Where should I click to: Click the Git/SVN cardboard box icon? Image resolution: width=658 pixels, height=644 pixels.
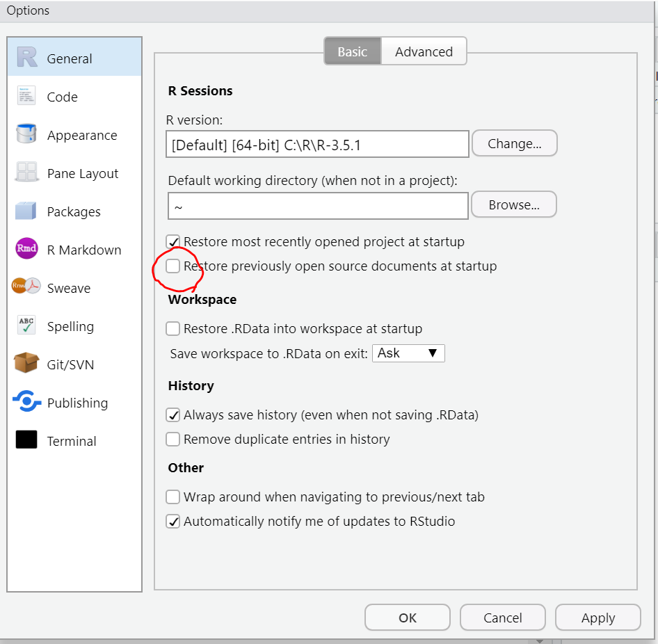[x=26, y=363]
